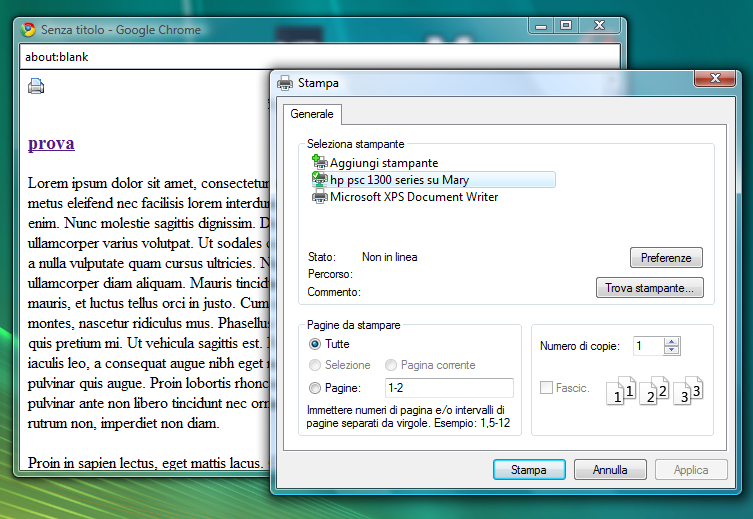This screenshot has width=753, height=519.
Task: Decrease number of copies with down arrow
Action: click(x=671, y=350)
